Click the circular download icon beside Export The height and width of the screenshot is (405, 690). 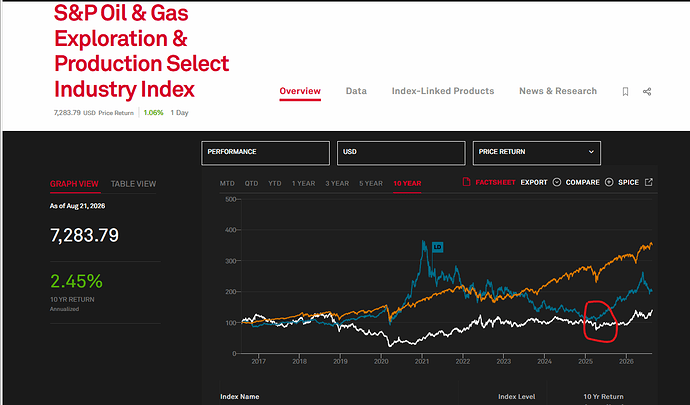[557, 182]
